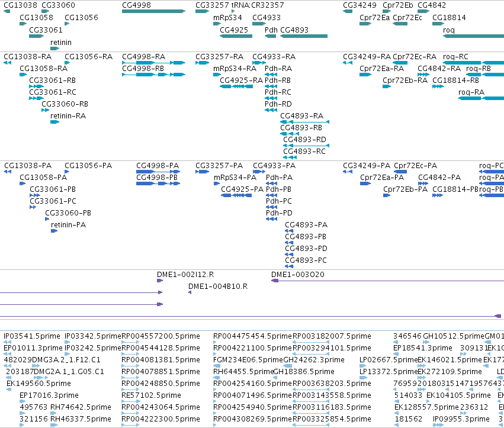504x428 pixels.
Task: Select the Cpr72Ec gene label
Action: coord(407,17)
